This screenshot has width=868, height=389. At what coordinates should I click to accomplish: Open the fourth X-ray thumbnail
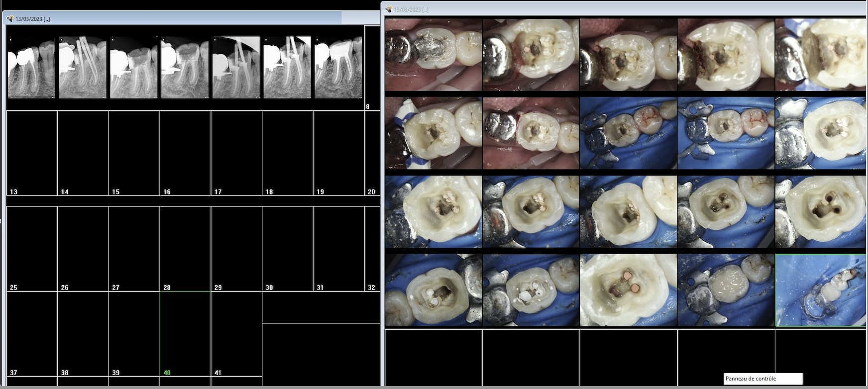tap(185, 67)
